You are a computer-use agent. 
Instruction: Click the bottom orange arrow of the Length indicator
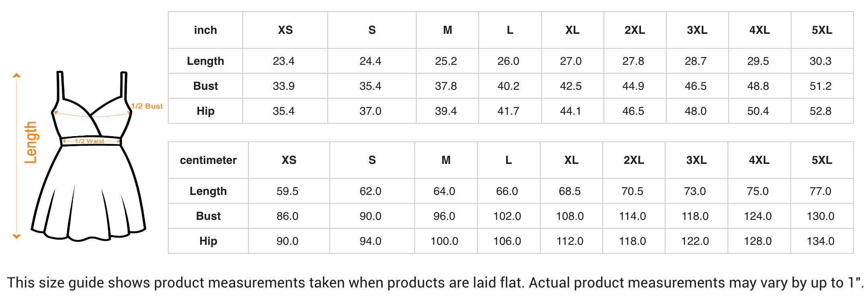pos(17,236)
